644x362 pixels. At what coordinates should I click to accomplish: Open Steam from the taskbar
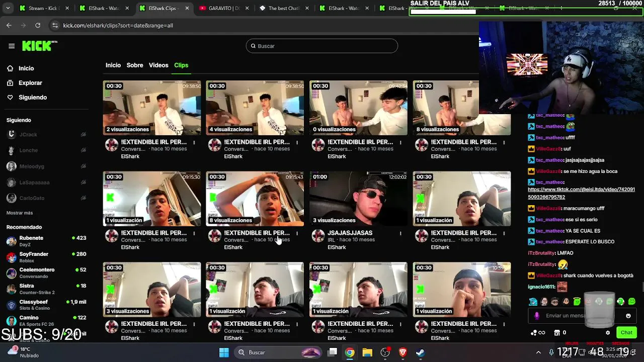[x=420, y=352]
